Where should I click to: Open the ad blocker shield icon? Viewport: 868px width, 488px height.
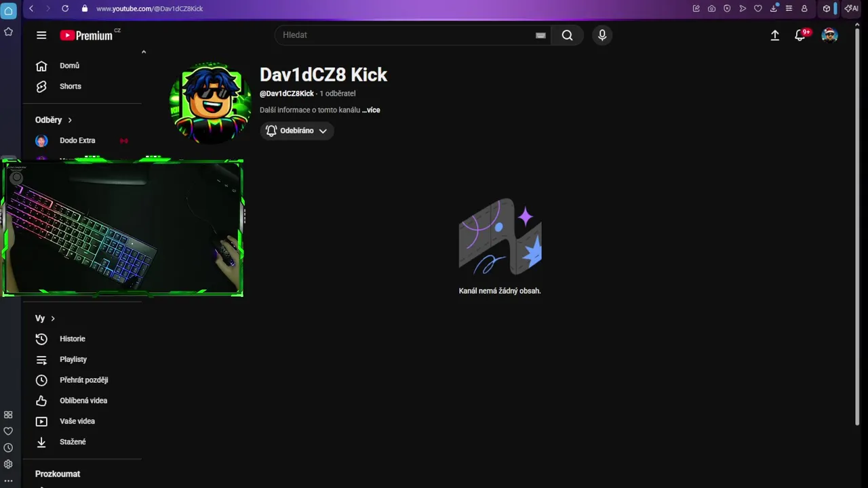pyautogui.click(x=727, y=8)
